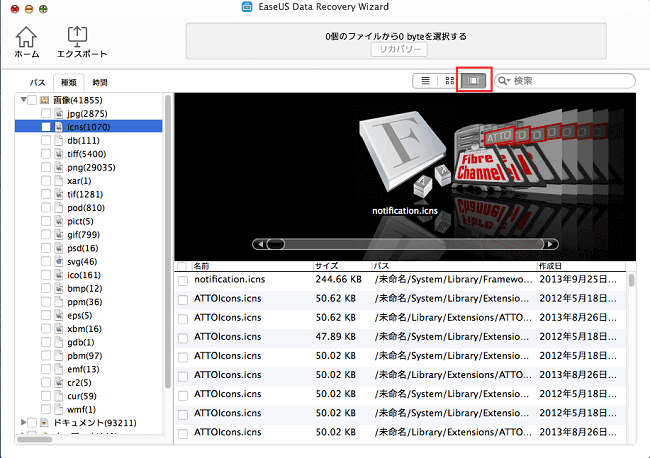The image size is (650, 458).
Task: Click the EaseUS app icon in title bar
Action: pyautogui.click(x=247, y=7)
